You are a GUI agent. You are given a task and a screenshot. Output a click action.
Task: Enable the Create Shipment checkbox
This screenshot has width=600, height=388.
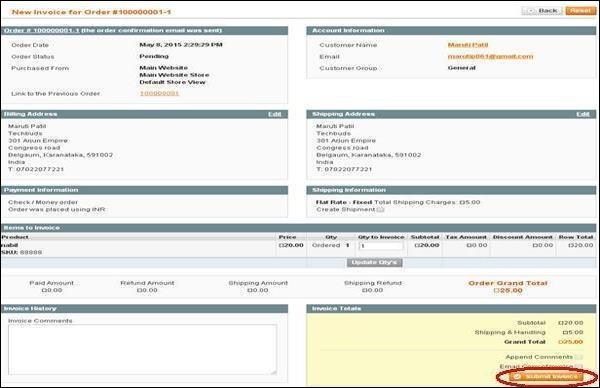coord(380,210)
